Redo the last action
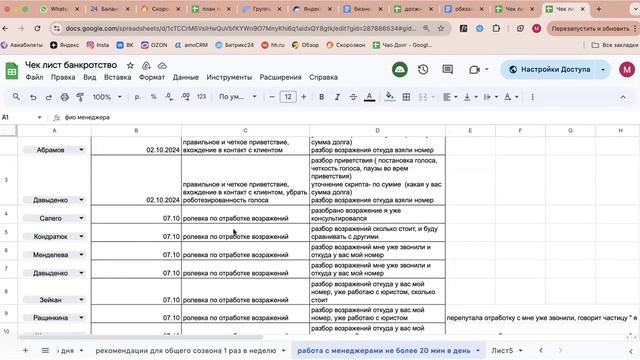Screen dimensions: 640x360 [x=49, y=97]
